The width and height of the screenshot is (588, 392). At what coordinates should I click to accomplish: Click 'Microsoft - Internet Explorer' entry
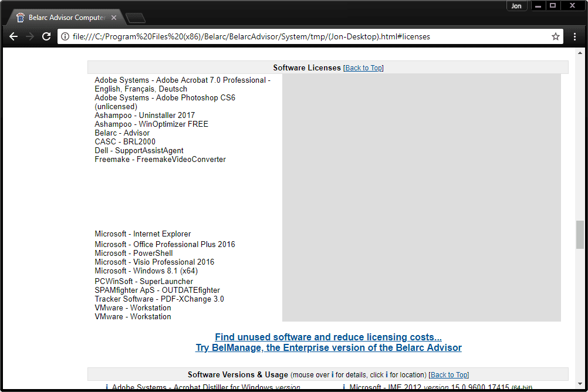click(143, 234)
